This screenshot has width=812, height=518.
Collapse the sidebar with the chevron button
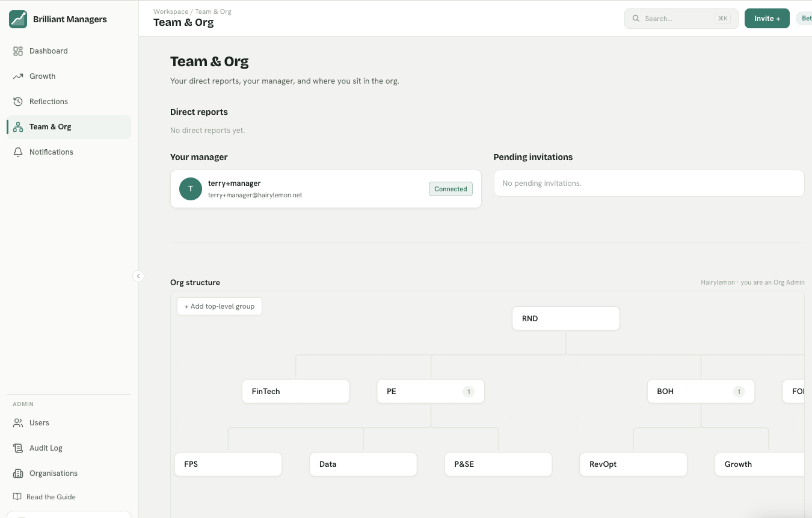[x=138, y=276]
